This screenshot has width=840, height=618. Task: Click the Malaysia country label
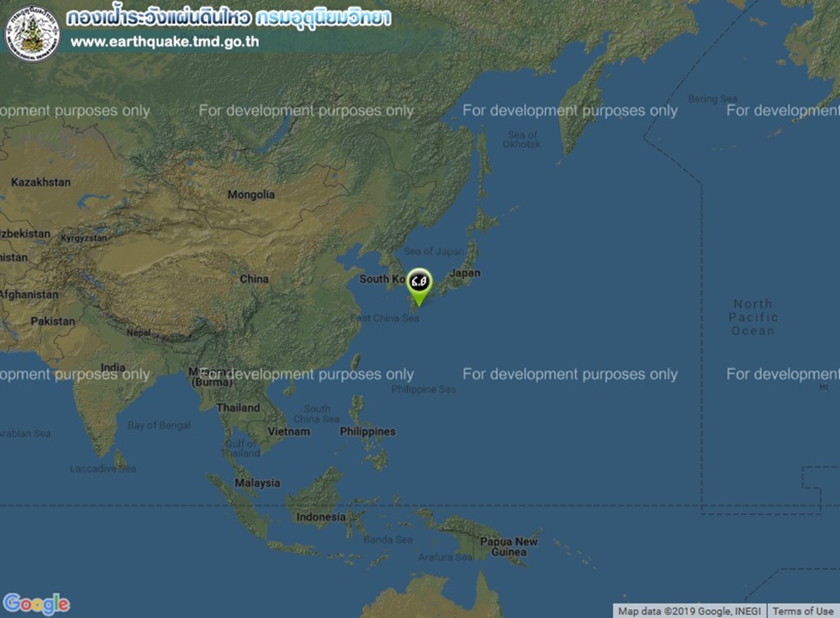(258, 483)
